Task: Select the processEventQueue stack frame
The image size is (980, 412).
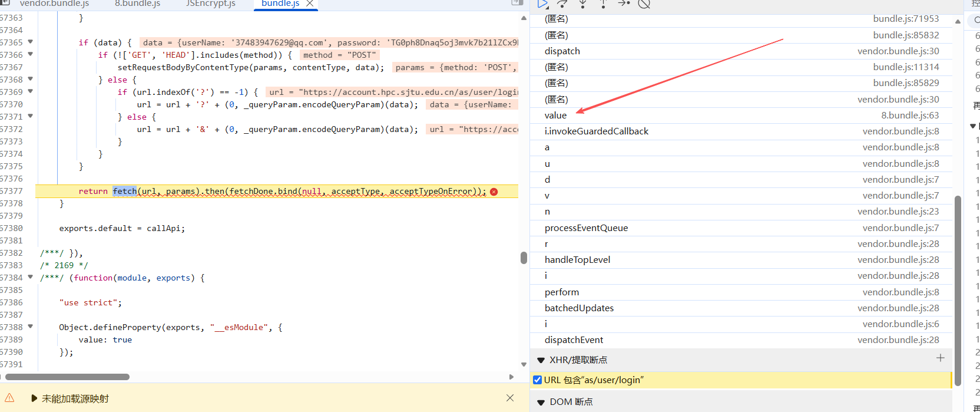Action: (741, 228)
